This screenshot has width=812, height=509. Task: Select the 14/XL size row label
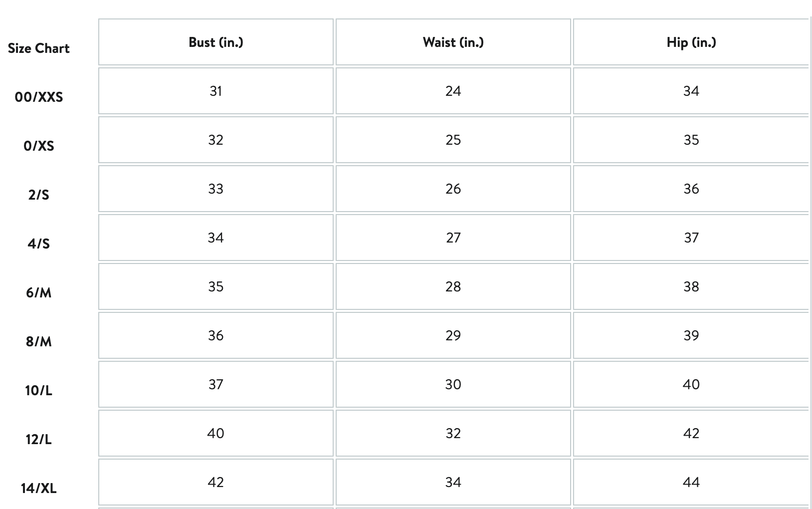pos(39,488)
